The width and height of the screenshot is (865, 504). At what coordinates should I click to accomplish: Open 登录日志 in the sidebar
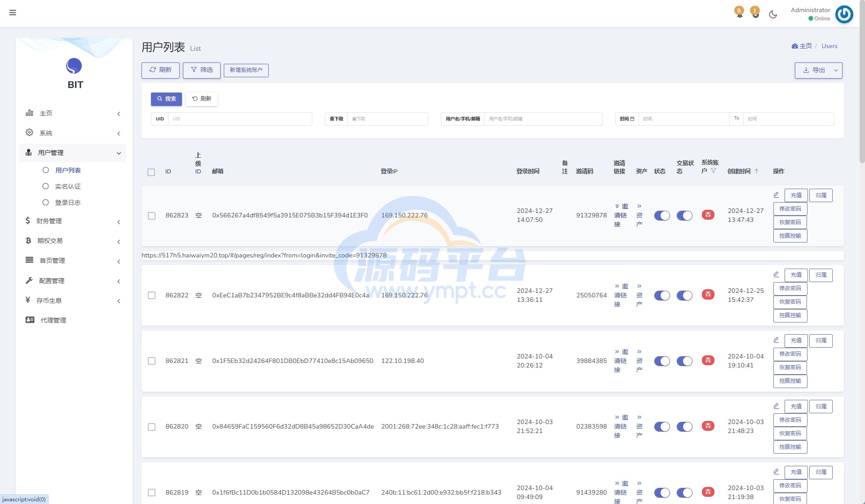[x=67, y=203]
